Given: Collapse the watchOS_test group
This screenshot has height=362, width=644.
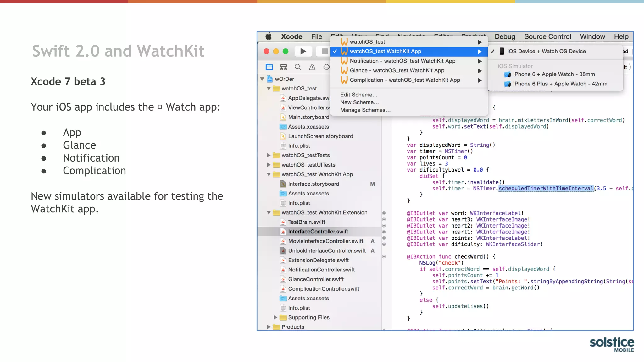Looking at the screenshot, I should [x=269, y=89].
